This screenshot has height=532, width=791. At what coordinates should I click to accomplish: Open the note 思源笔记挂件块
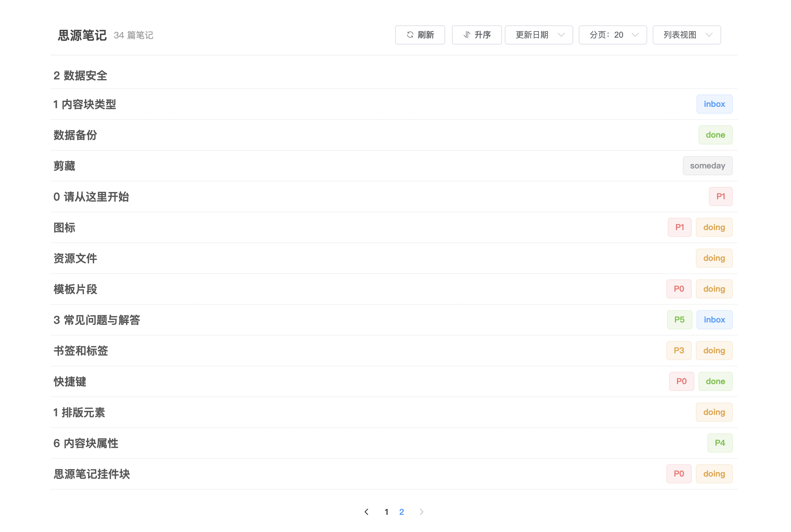coord(92,474)
